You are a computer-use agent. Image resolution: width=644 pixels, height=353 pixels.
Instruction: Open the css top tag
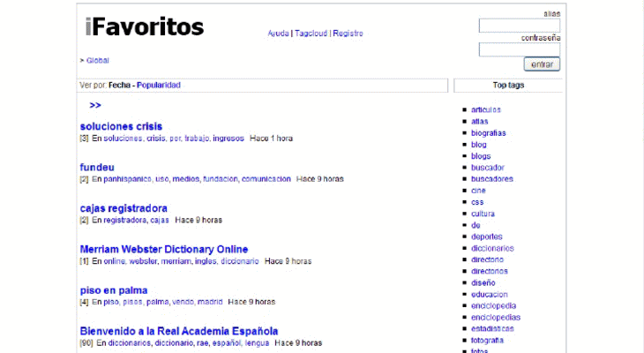(477, 202)
